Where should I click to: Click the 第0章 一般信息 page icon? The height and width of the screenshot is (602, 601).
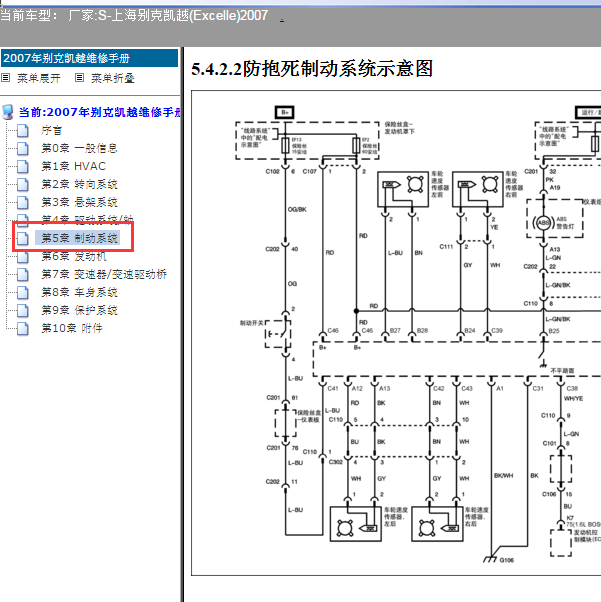(x=23, y=149)
